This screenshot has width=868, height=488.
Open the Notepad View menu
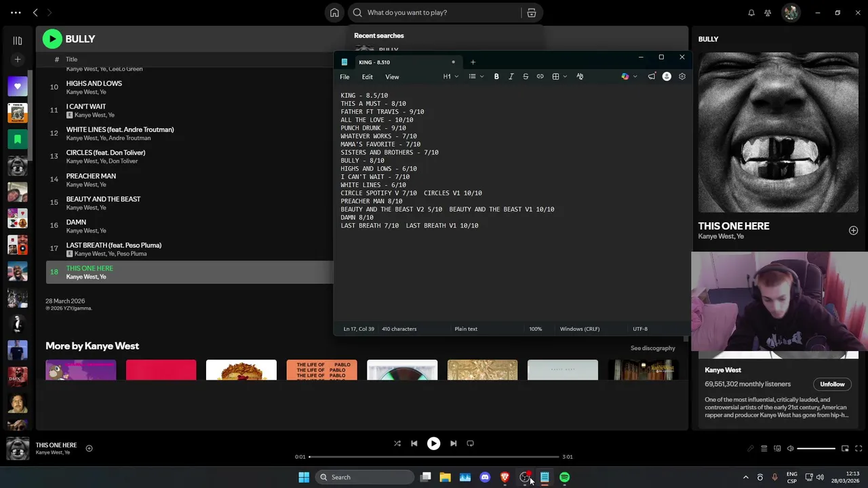click(x=392, y=77)
